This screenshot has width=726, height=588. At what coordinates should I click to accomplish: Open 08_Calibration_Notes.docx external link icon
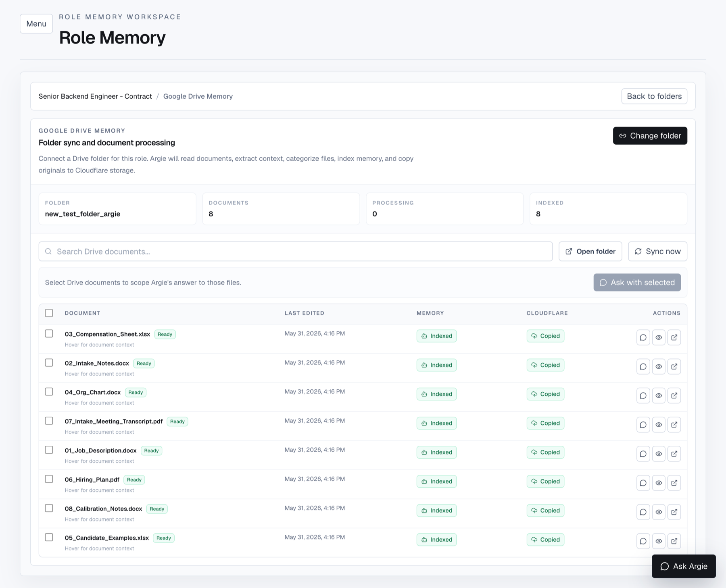[674, 512]
